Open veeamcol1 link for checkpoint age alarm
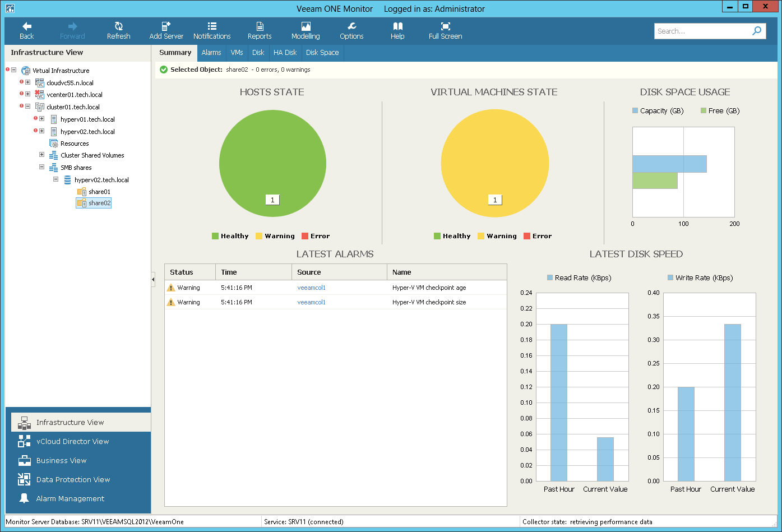Image resolution: width=782 pixels, height=532 pixels. pos(311,288)
